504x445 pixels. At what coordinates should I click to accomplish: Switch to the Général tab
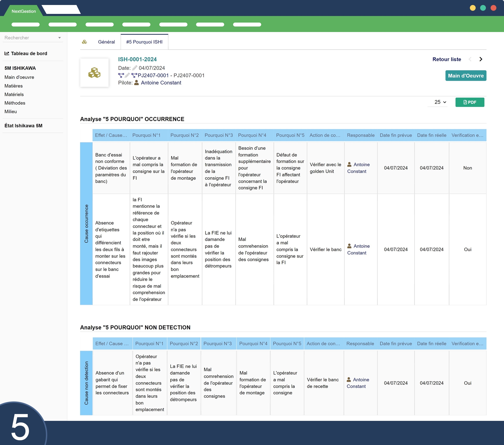106,42
